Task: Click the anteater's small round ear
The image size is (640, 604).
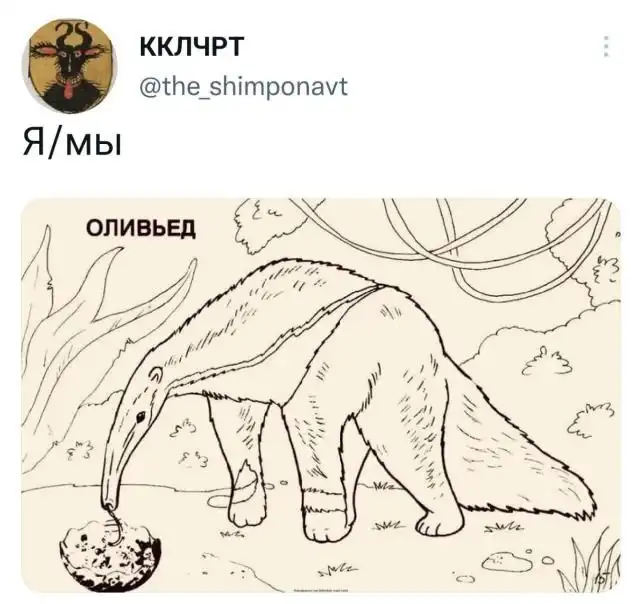Action: [156, 376]
